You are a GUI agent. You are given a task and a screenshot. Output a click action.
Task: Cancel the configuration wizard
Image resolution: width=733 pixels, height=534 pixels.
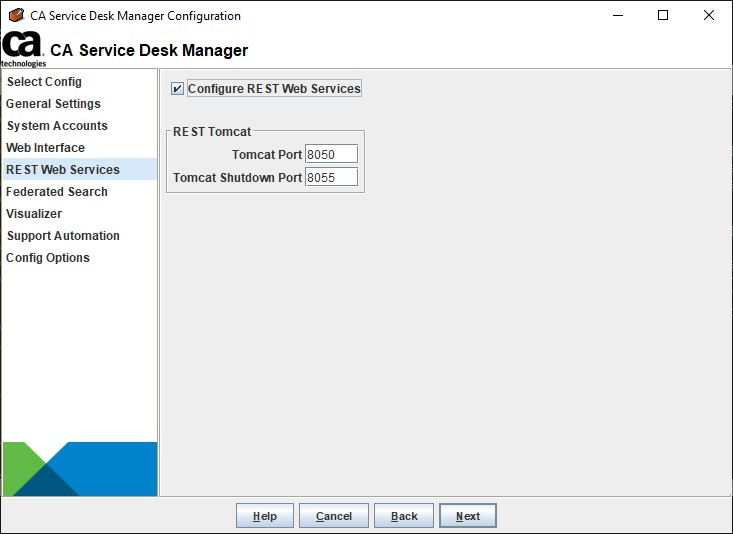[x=334, y=516]
